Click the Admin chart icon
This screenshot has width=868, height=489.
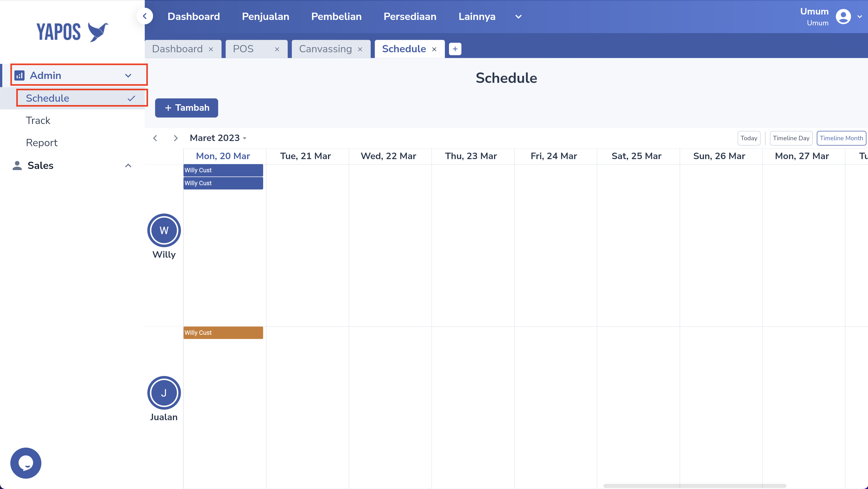coord(20,75)
